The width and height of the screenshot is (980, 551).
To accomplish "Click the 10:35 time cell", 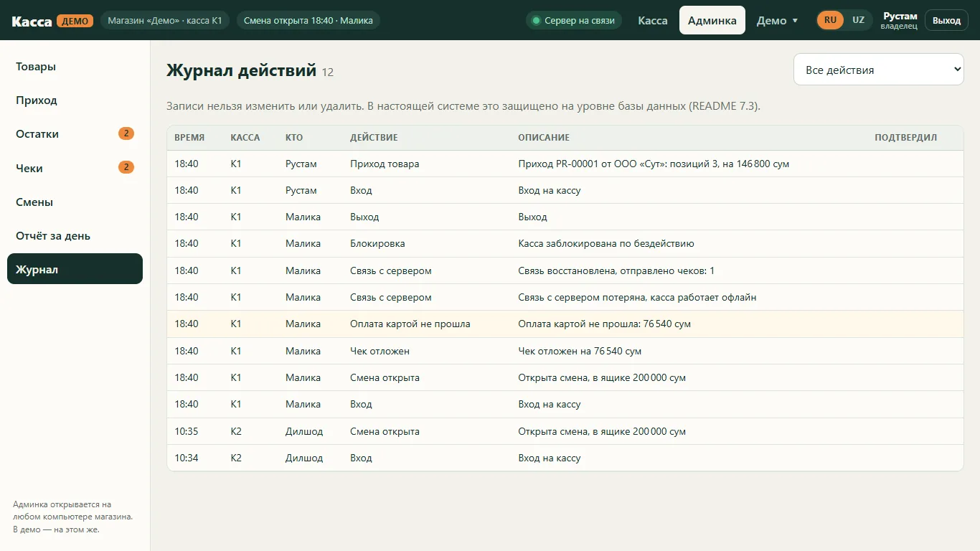I will pos(187,431).
